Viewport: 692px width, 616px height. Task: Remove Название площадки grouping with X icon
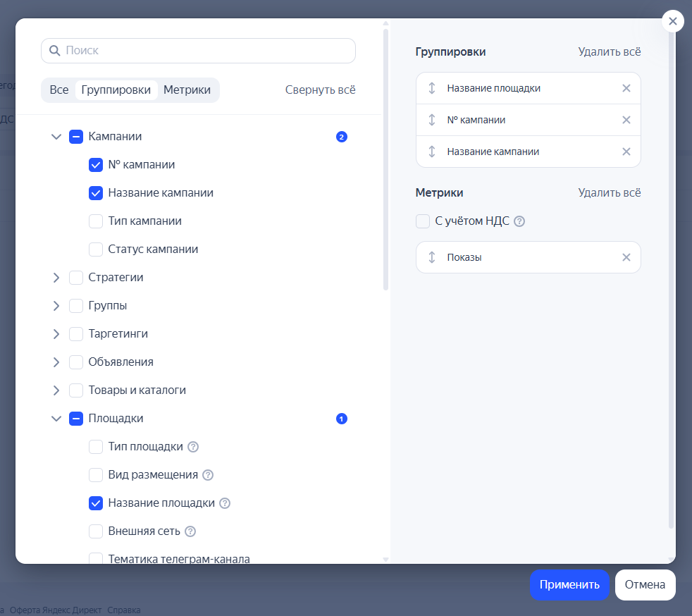click(626, 88)
